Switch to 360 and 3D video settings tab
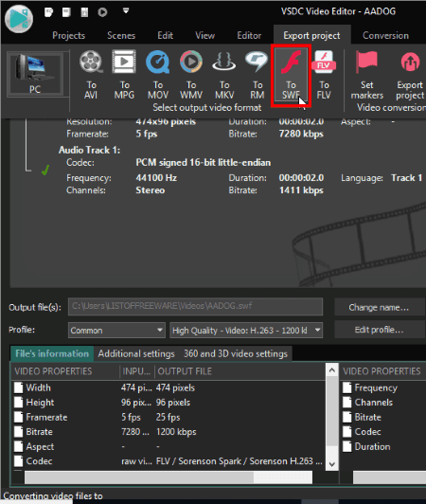This screenshot has width=426, height=504. (x=236, y=353)
